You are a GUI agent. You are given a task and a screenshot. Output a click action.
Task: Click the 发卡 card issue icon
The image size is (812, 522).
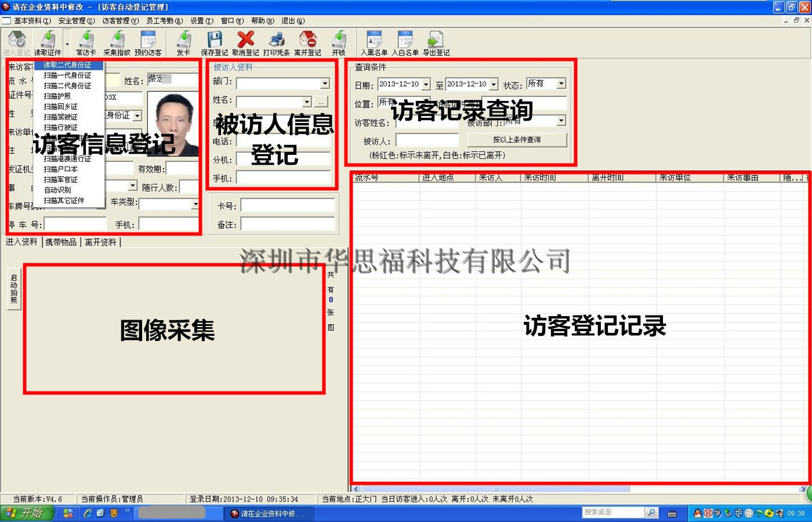pos(183,40)
